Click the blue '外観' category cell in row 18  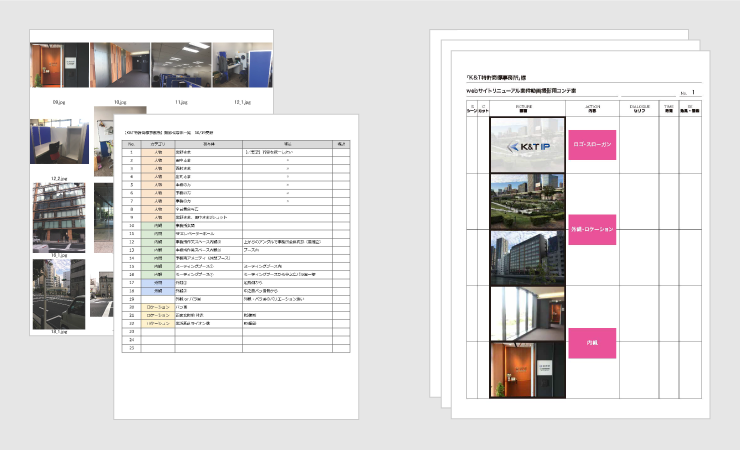[x=158, y=291]
